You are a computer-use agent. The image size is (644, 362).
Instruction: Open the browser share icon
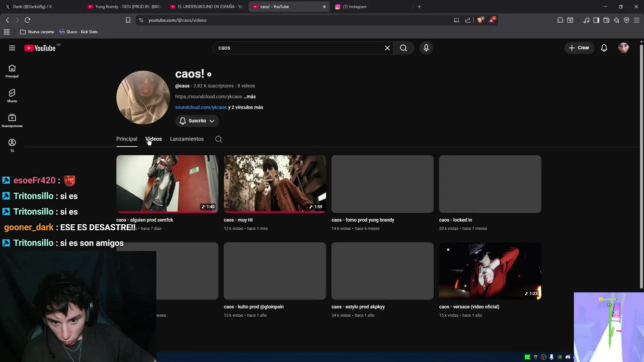click(468, 20)
